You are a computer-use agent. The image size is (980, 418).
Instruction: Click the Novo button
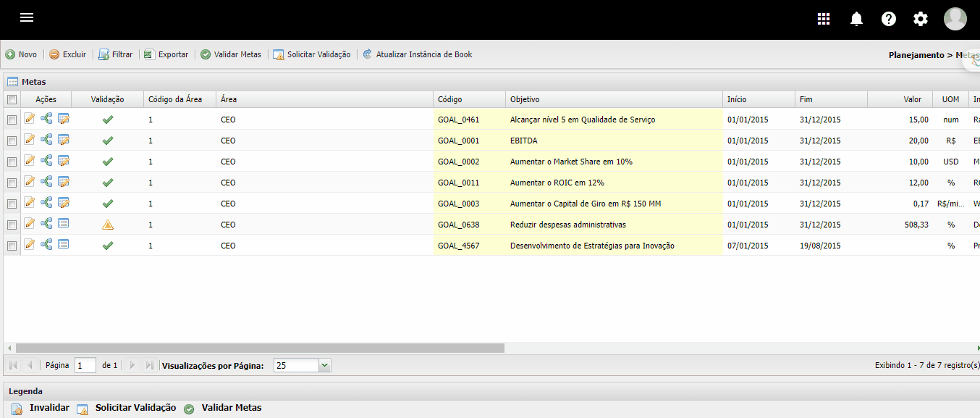tap(22, 54)
